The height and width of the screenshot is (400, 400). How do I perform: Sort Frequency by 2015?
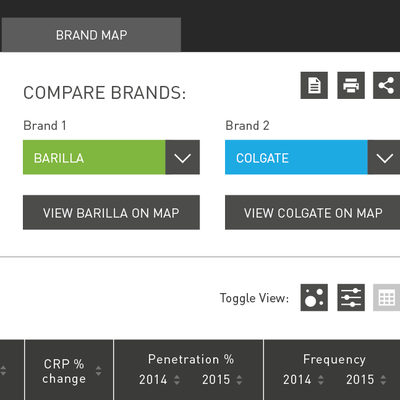(383, 380)
